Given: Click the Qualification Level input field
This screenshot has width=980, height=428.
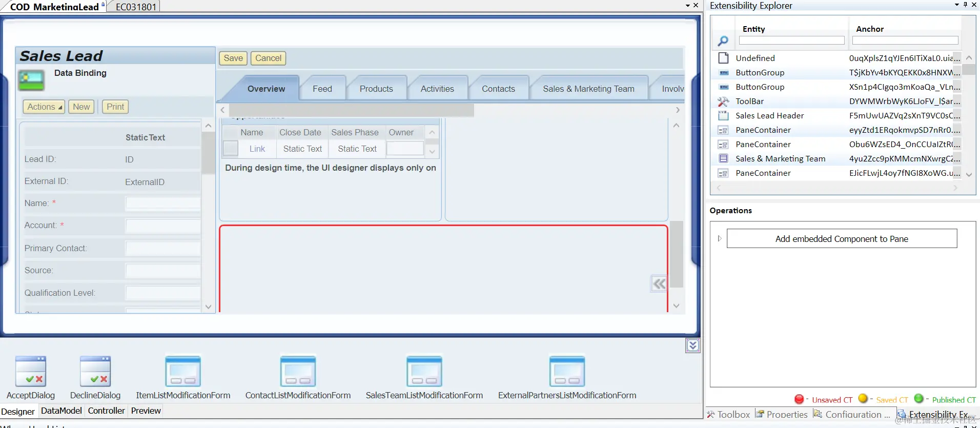Looking at the screenshot, I should [163, 293].
